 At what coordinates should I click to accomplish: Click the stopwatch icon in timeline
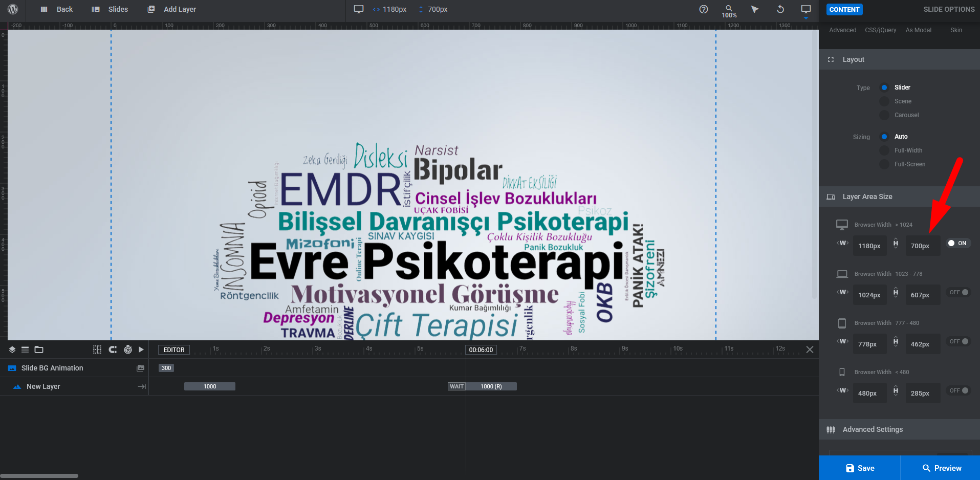pyautogui.click(x=128, y=350)
